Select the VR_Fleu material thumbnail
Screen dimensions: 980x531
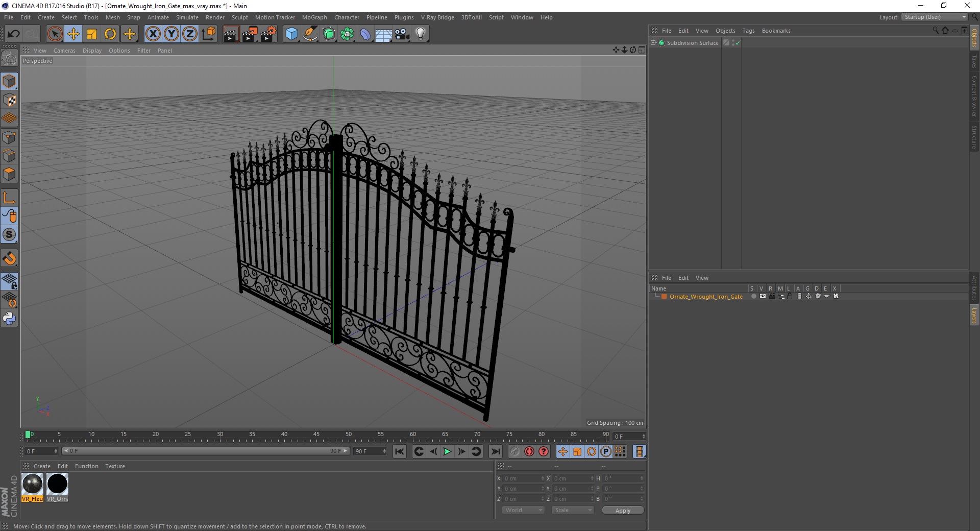point(33,488)
